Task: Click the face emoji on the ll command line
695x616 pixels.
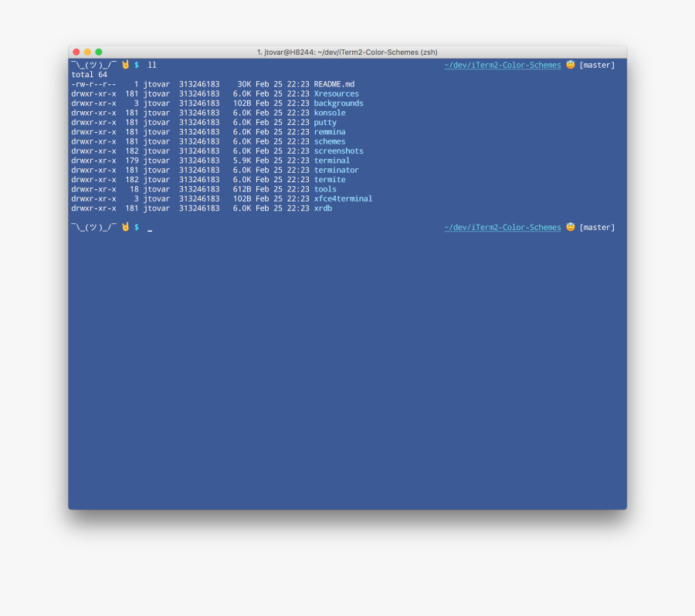Action: coord(571,65)
